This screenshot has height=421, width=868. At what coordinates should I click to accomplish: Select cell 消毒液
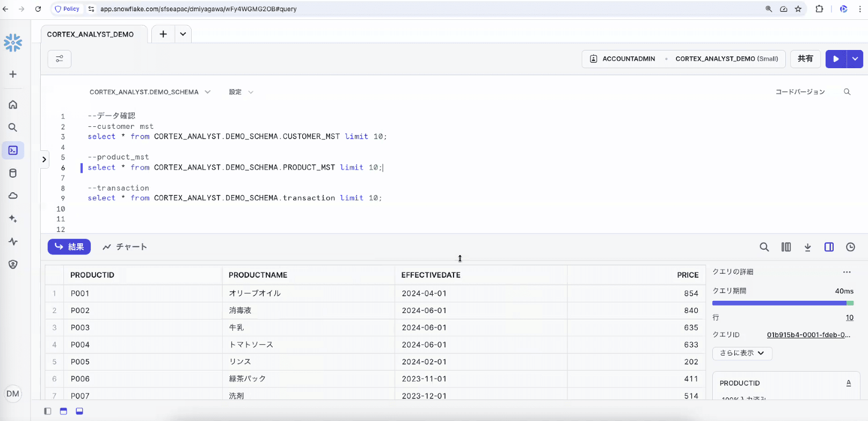pyautogui.click(x=240, y=310)
